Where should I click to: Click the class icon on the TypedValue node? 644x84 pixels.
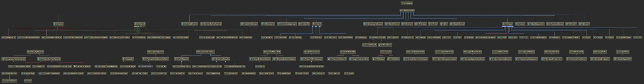[x=618, y=52]
